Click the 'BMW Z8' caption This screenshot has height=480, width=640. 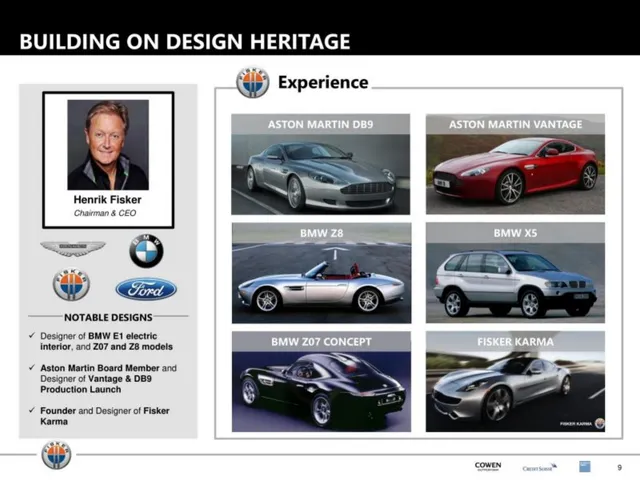(x=322, y=233)
